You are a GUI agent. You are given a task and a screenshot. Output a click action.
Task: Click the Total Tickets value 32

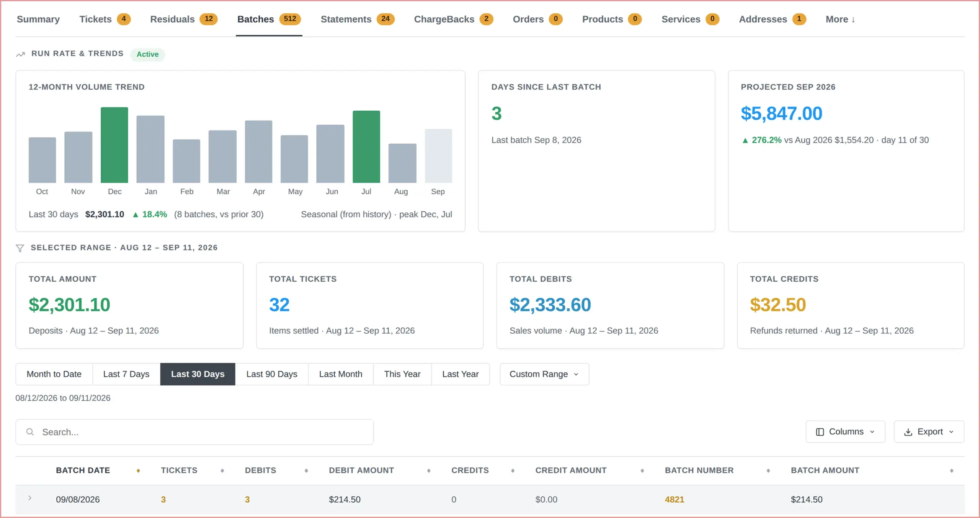click(279, 305)
